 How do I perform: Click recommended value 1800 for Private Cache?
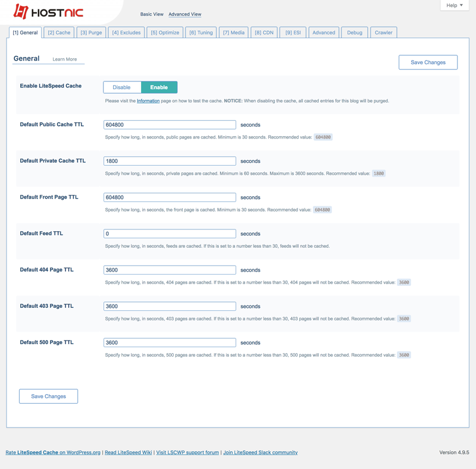[378, 174]
